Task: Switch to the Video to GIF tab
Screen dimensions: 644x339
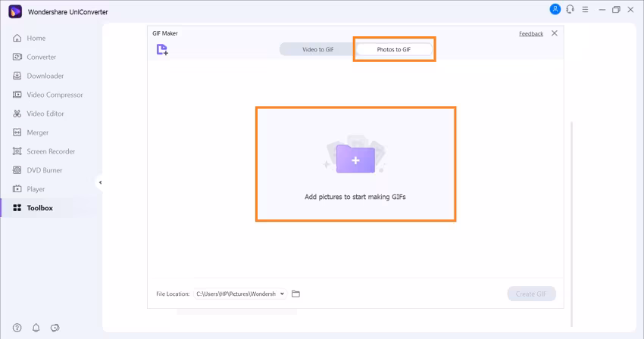Action: [318, 50]
